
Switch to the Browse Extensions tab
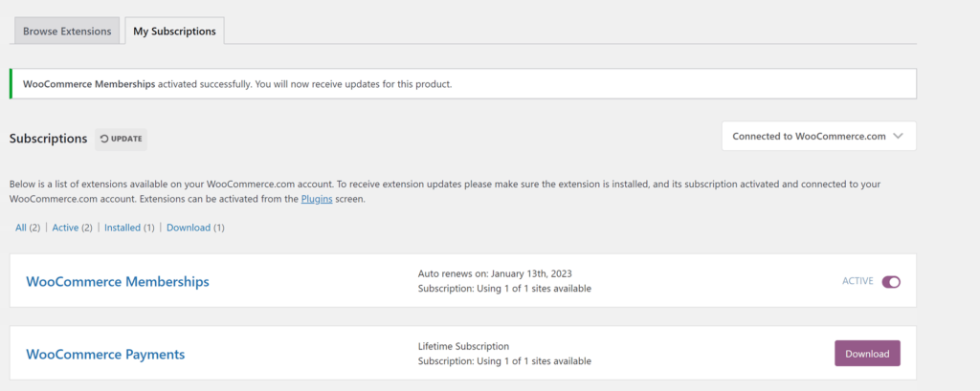pyautogui.click(x=67, y=32)
